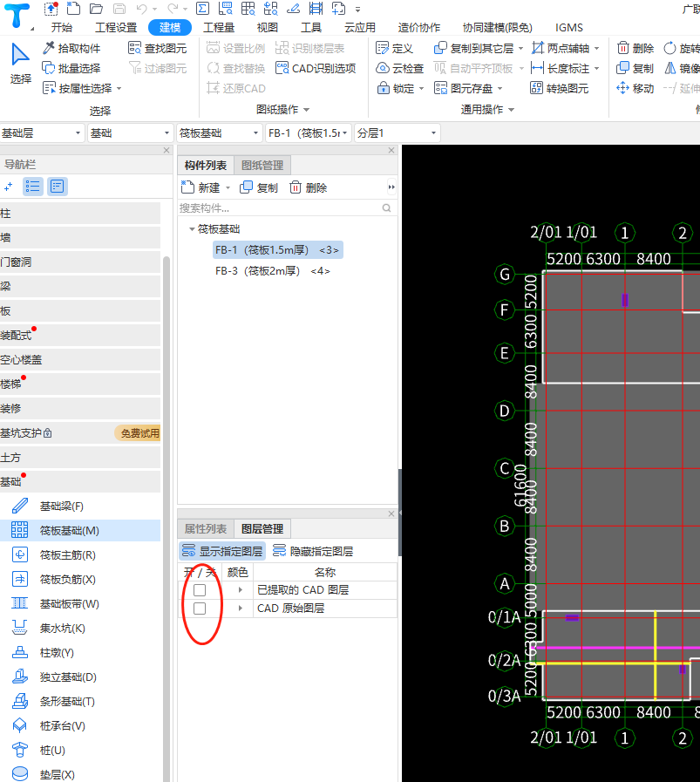Click the 移动 move tool
This screenshot has width=700, height=782.
pyautogui.click(x=635, y=88)
